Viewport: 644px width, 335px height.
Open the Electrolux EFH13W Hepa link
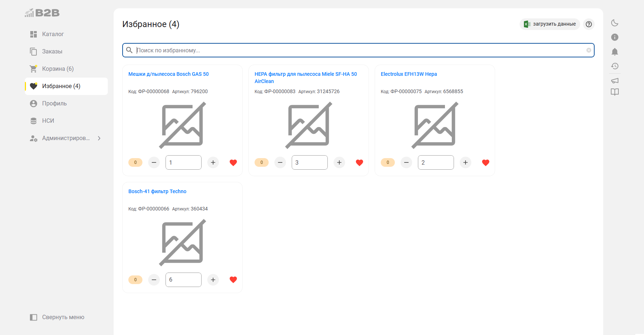pos(409,74)
